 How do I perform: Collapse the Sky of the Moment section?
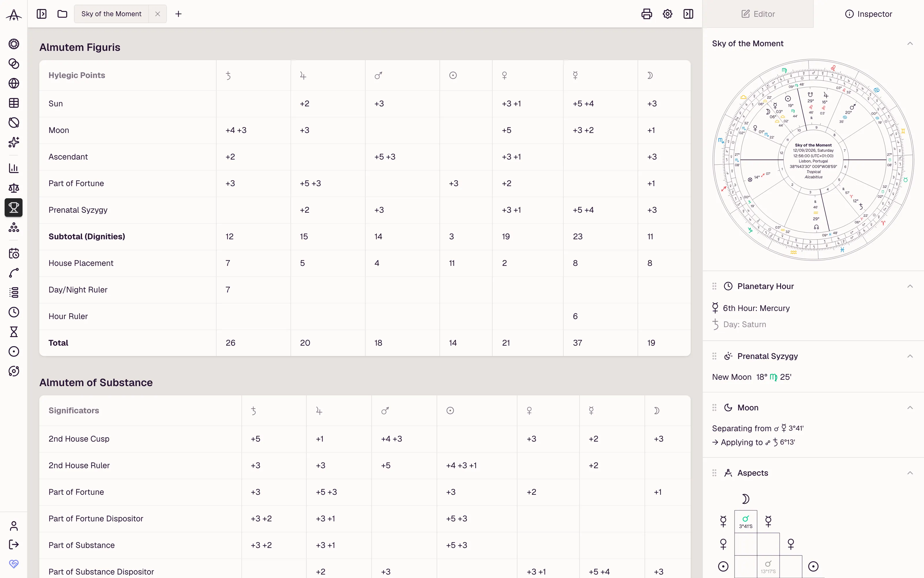pyautogui.click(x=910, y=44)
